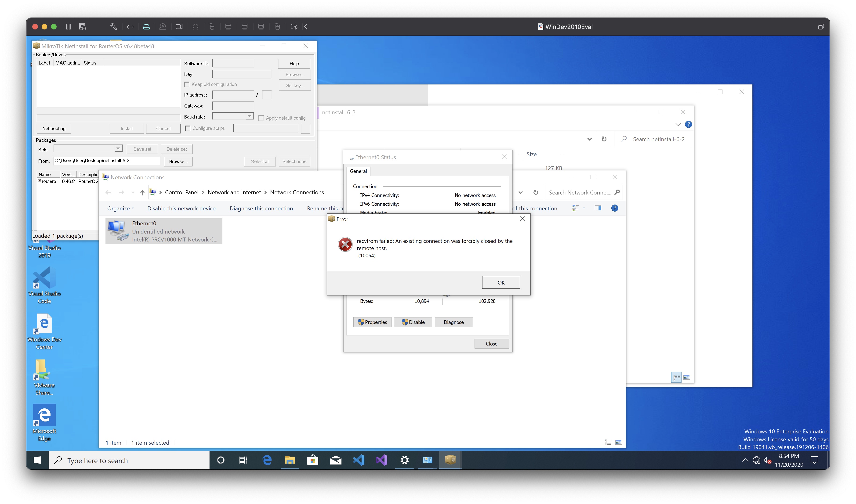Click blue help icon in Network Connections
Image resolution: width=856 pixels, height=504 pixels.
614,208
